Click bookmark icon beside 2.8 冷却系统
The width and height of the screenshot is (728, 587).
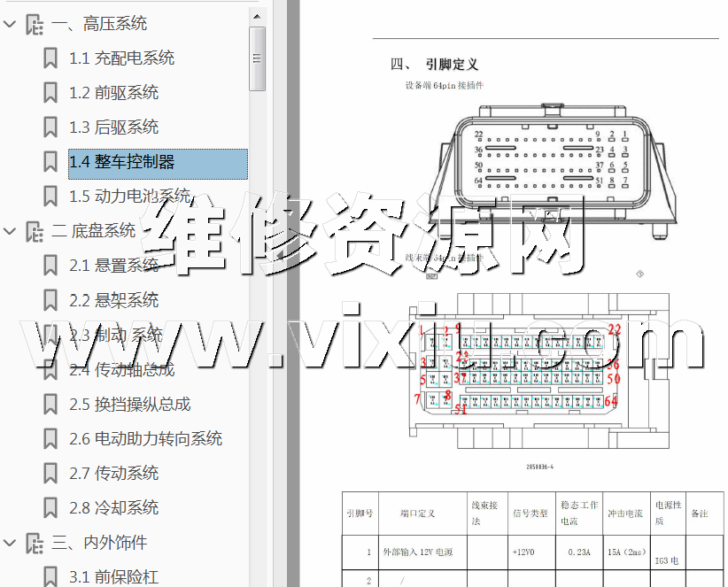click(x=50, y=508)
